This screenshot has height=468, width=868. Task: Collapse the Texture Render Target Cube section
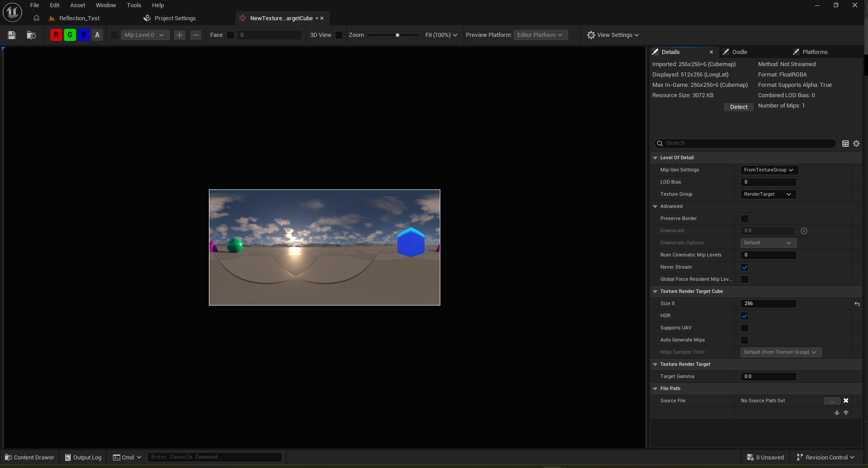pos(655,292)
